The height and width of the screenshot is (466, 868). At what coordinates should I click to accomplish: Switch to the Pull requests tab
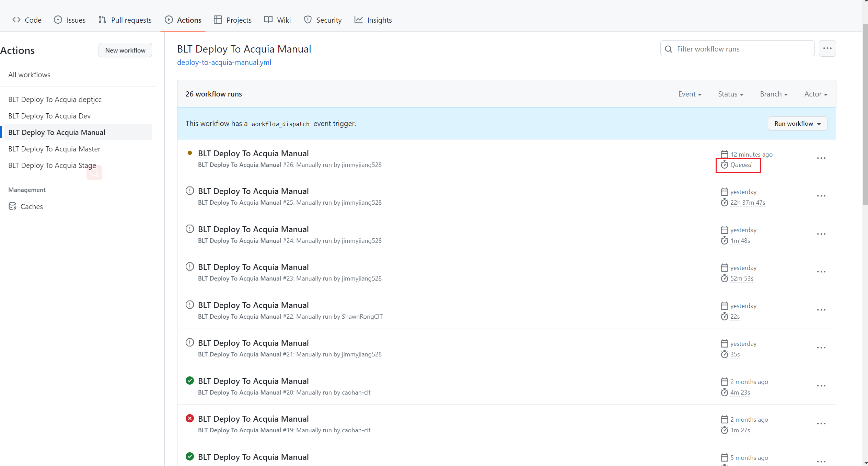(x=125, y=20)
